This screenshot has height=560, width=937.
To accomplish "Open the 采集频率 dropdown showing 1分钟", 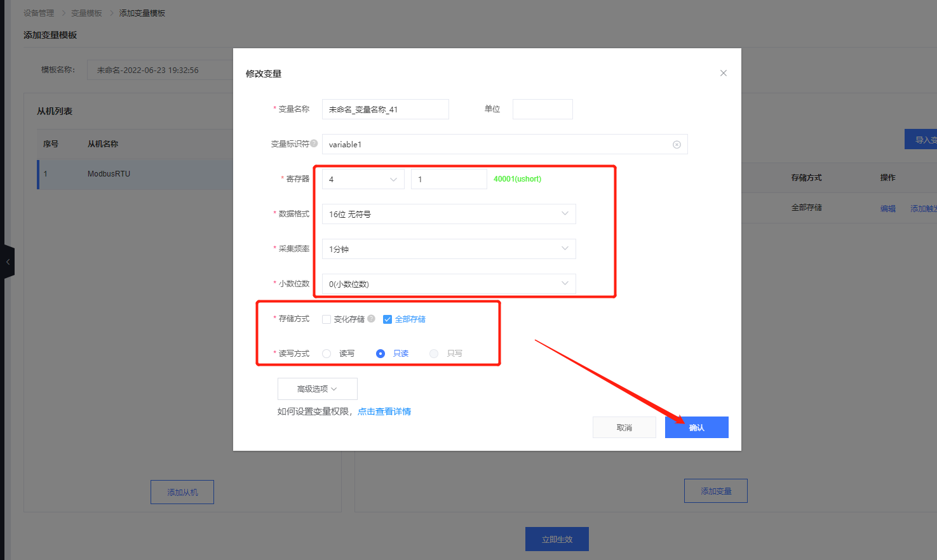I will point(448,249).
